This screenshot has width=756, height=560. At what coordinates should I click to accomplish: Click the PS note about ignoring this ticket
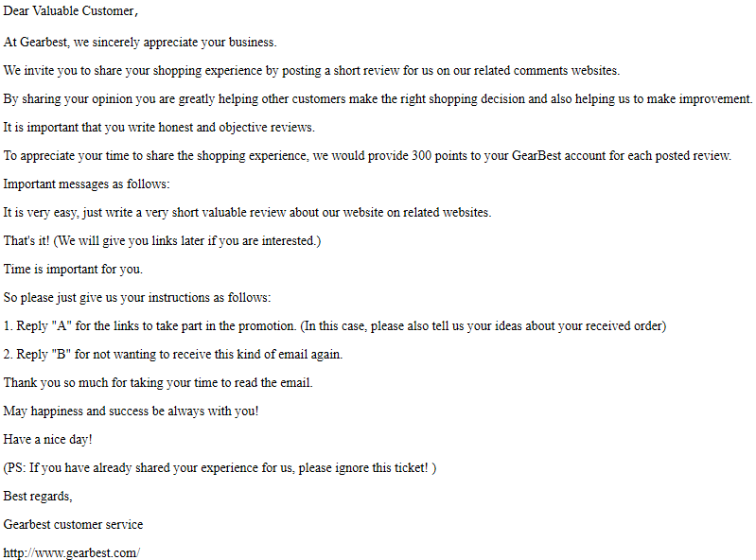pos(220,468)
